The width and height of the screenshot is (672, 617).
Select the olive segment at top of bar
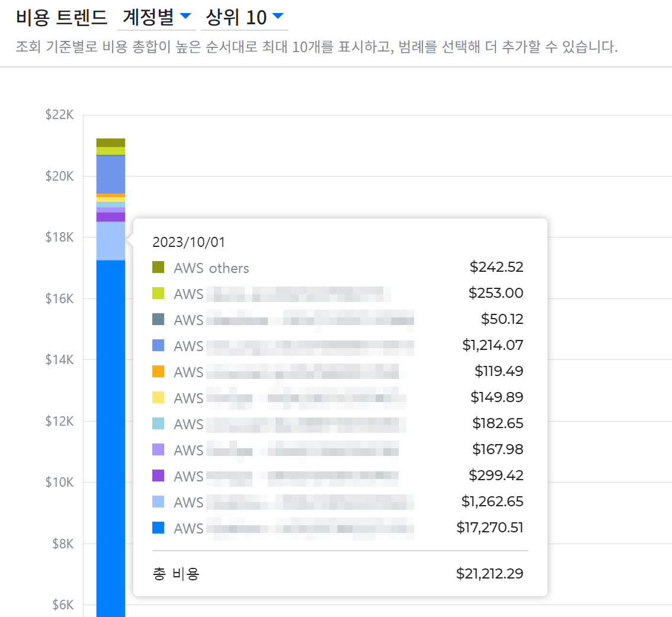[x=110, y=142]
